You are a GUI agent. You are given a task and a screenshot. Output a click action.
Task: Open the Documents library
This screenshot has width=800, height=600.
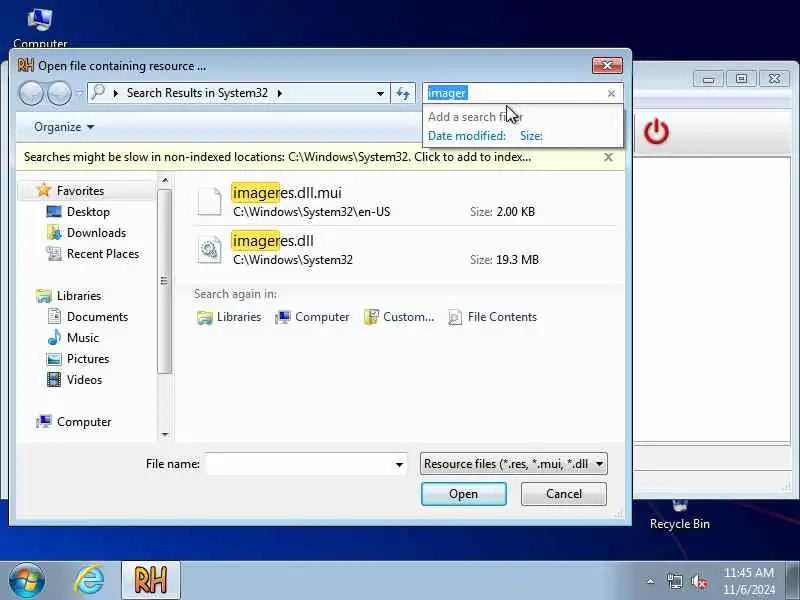pos(87,317)
